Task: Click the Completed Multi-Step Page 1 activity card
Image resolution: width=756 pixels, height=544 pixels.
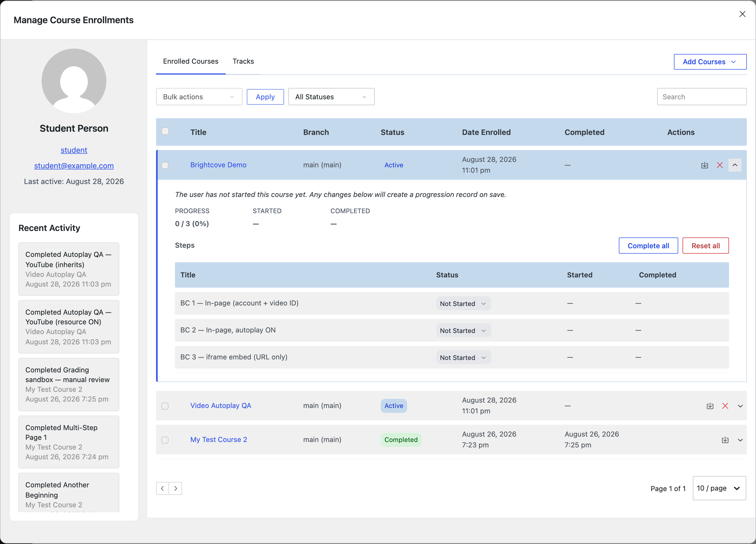Action: coord(69,442)
